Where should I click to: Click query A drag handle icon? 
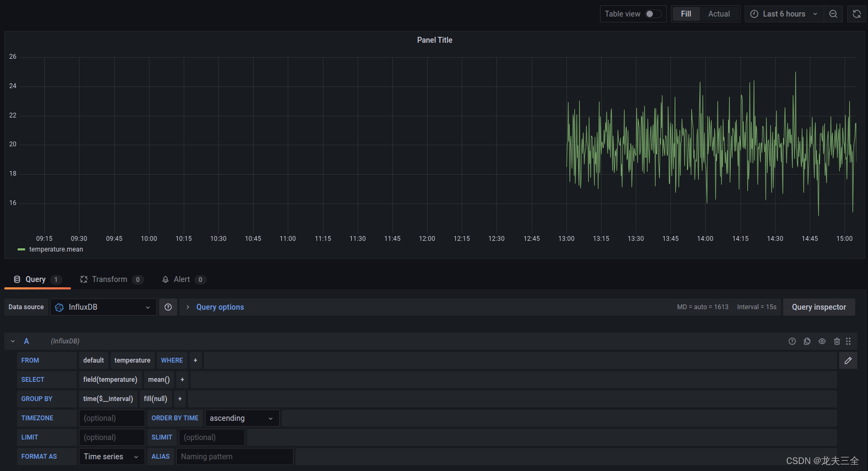click(x=848, y=341)
